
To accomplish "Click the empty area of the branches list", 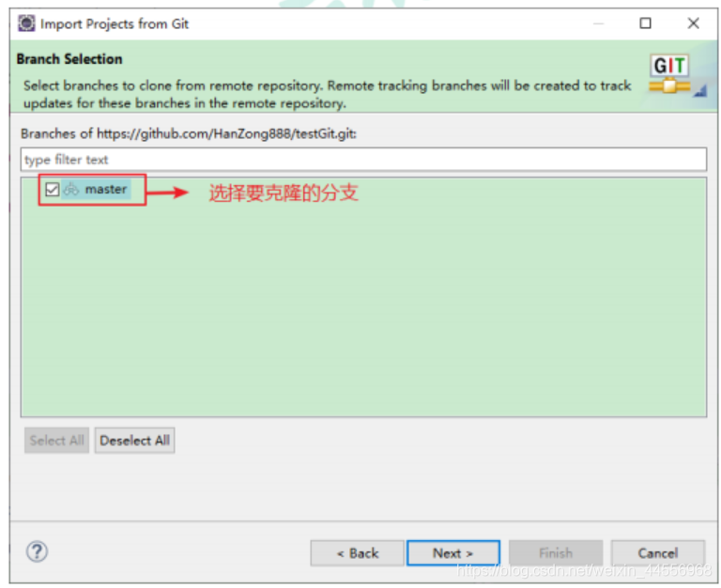I will [x=363, y=313].
